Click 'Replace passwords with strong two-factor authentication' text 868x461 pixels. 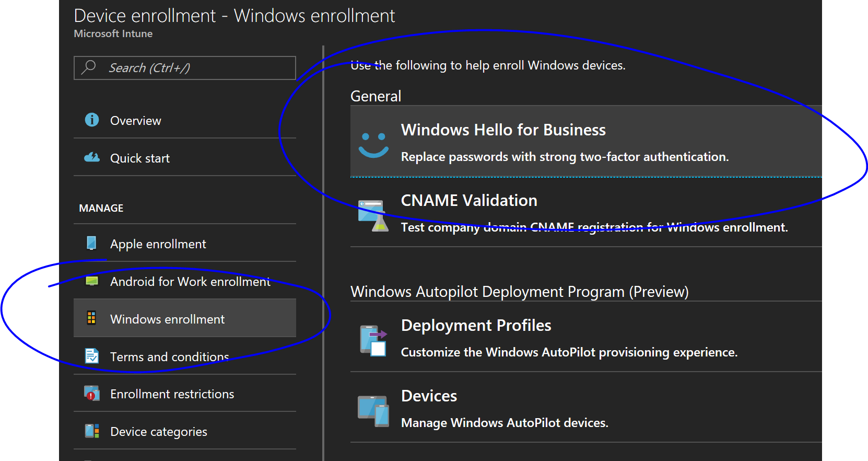click(565, 157)
